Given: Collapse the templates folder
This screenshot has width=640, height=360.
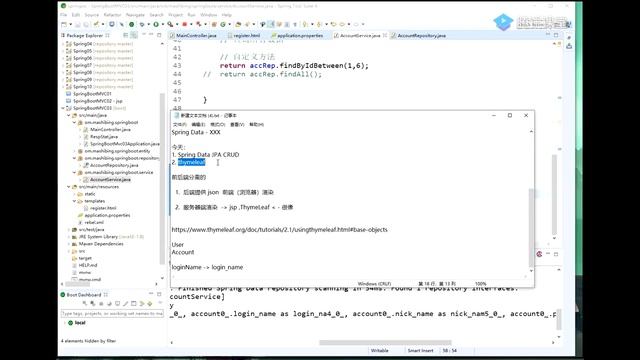Looking at the screenshot, I should pos(75,201).
